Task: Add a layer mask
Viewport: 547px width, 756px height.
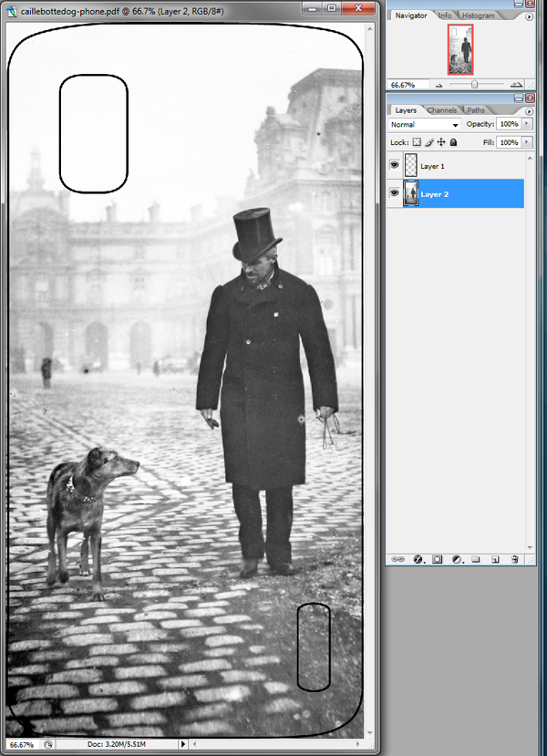Action: [x=437, y=559]
